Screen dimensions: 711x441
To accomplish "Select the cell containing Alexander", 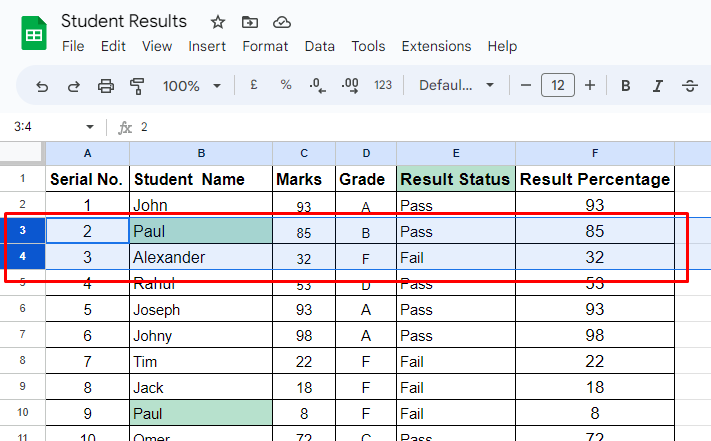I will point(201,257).
